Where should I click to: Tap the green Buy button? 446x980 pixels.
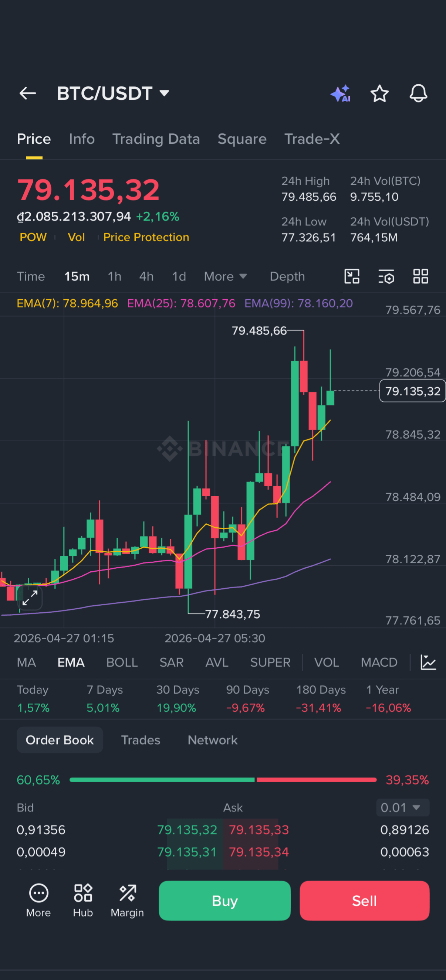(x=225, y=901)
